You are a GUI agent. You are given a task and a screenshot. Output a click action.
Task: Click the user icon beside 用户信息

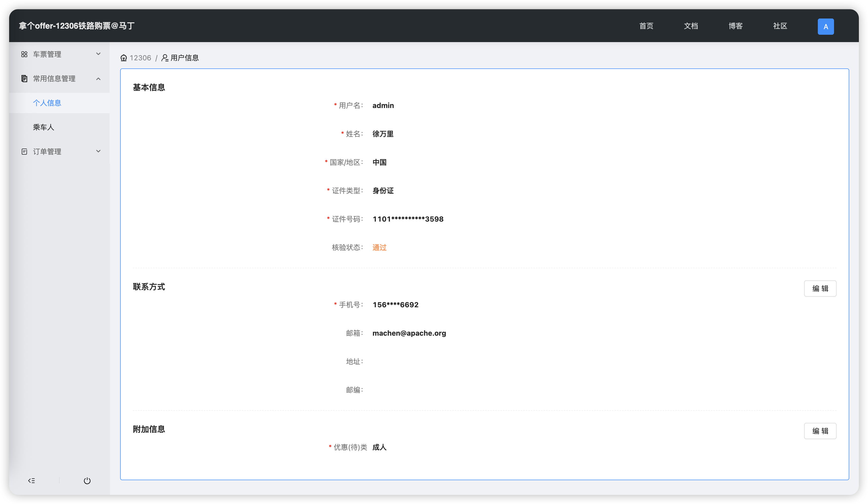point(165,58)
